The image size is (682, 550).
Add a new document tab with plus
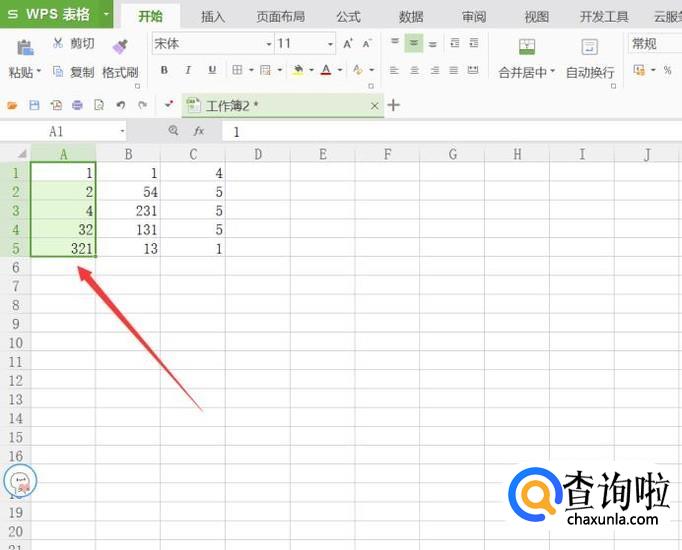tap(393, 105)
